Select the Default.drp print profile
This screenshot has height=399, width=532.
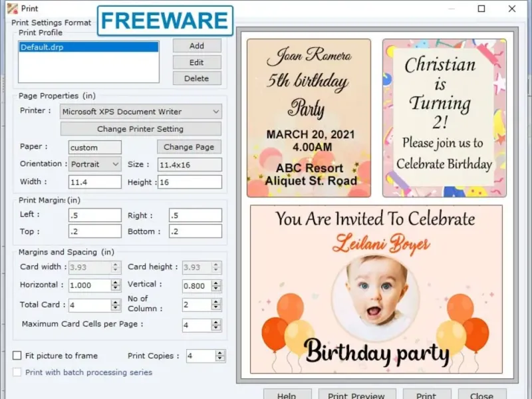[88, 47]
